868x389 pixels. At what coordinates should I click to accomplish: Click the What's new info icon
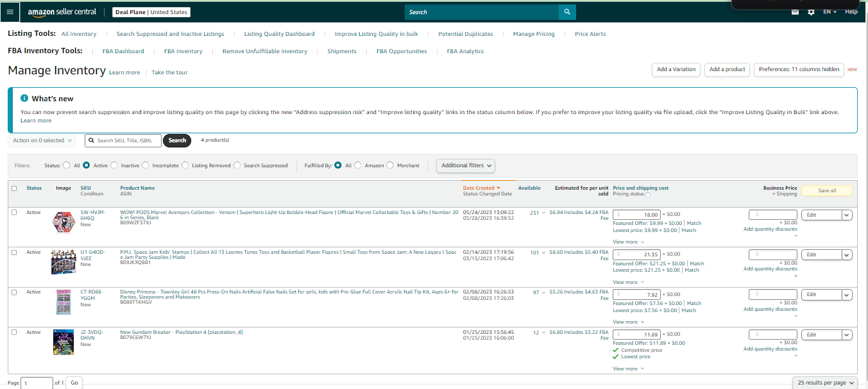click(24, 99)
